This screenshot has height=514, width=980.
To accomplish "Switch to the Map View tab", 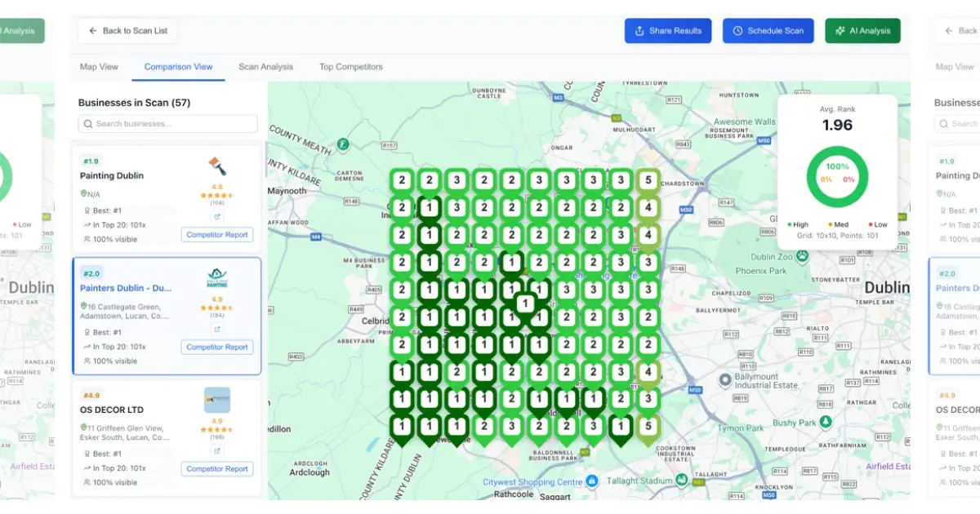I will pyautogui.click(x=99, y=67).
